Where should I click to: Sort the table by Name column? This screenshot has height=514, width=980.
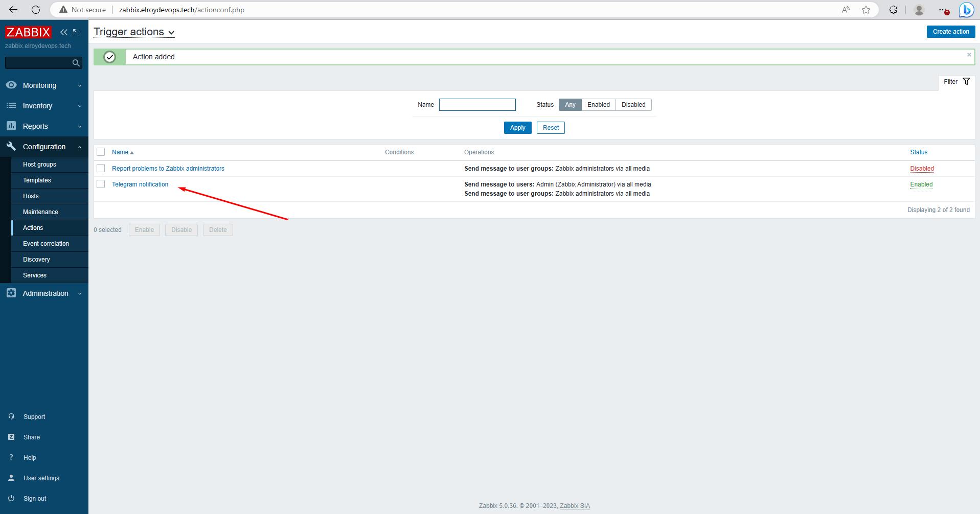(123, 152)
